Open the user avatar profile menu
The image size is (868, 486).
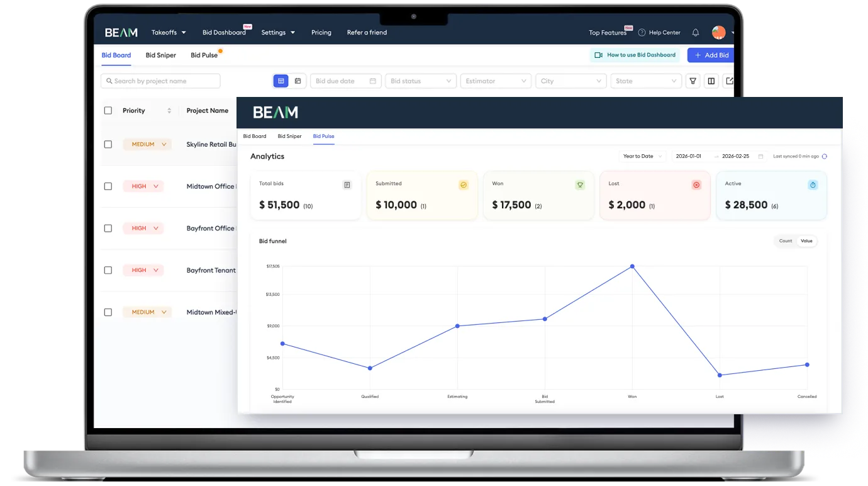pos(718,32)
